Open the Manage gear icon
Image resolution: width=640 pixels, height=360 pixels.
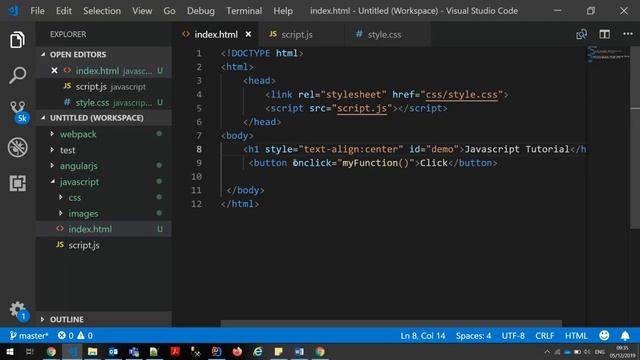18,311
